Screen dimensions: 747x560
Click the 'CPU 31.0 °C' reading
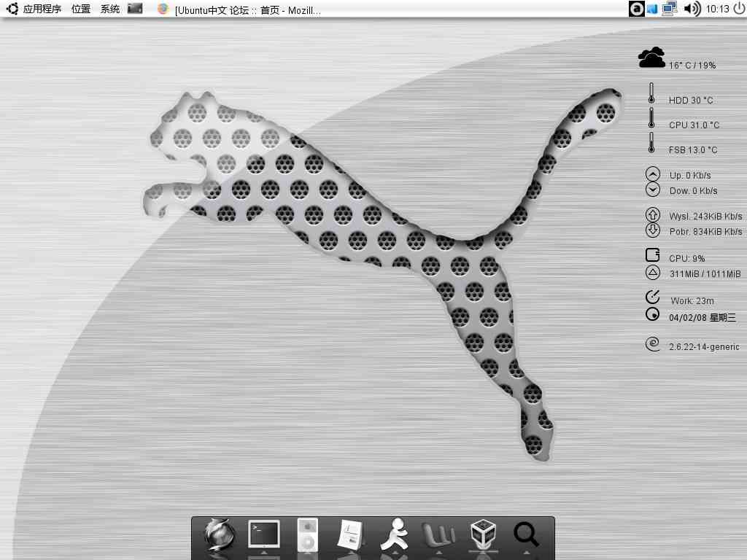[694, 125]
